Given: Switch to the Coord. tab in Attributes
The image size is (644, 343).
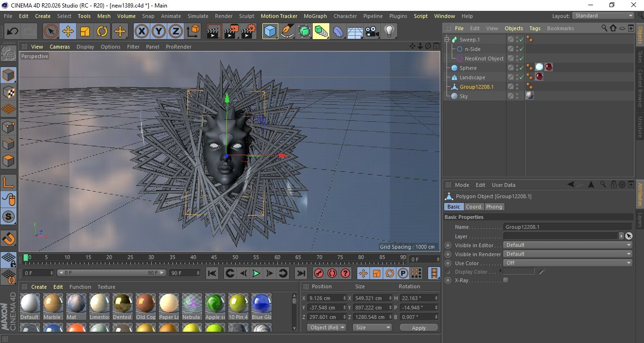Looking at the screenshot, I should [474, 207].
